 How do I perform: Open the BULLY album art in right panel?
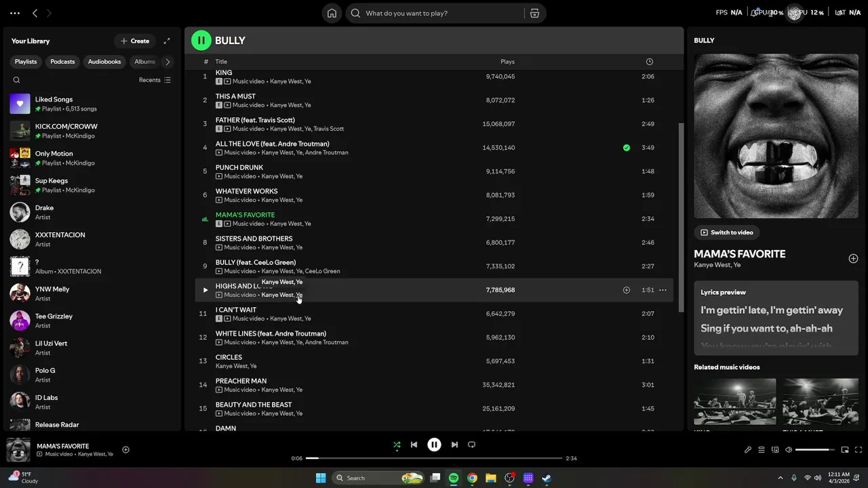pos(776,136)
